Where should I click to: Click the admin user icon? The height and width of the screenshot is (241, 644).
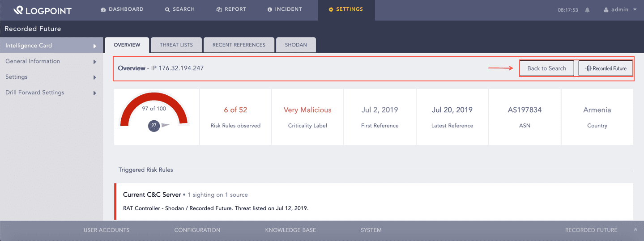click(606, 10)
